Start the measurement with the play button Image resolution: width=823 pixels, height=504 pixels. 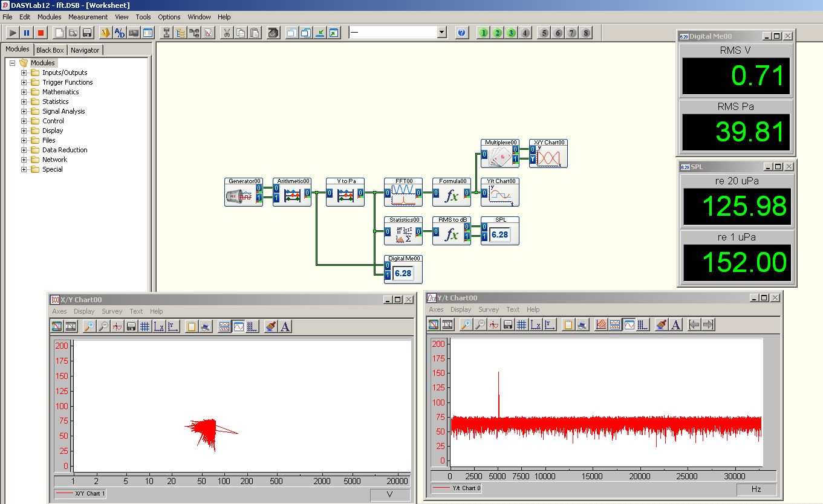[x=12, y=33]
